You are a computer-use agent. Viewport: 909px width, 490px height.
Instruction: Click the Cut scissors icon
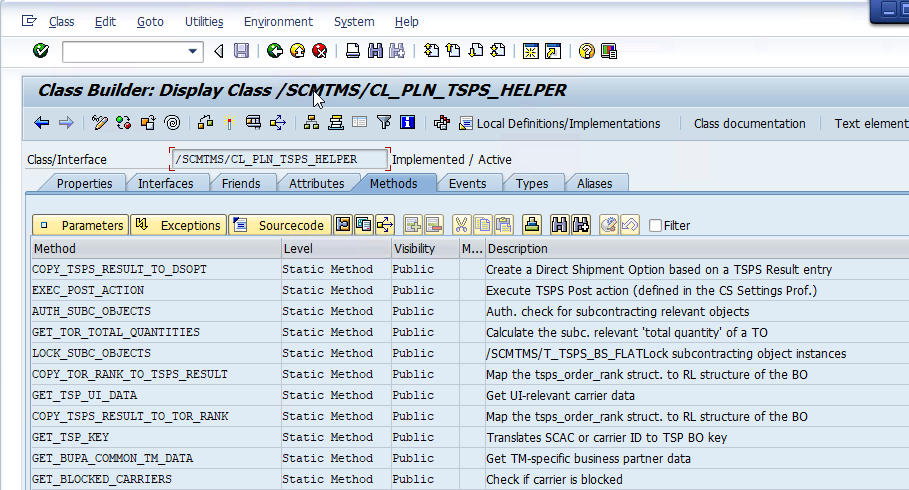pos(461,224)
